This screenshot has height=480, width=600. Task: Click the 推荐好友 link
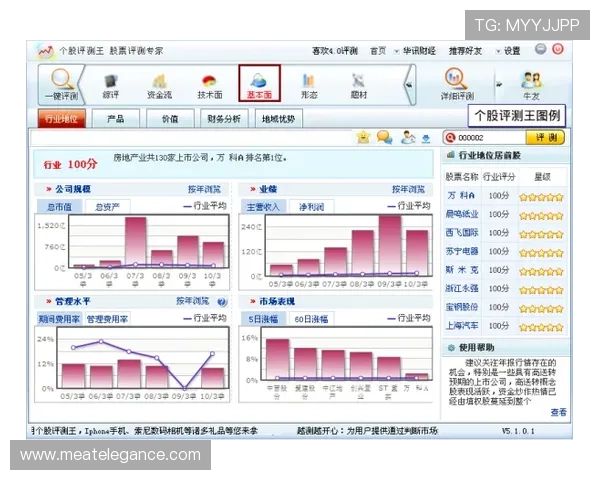point(465,51)
